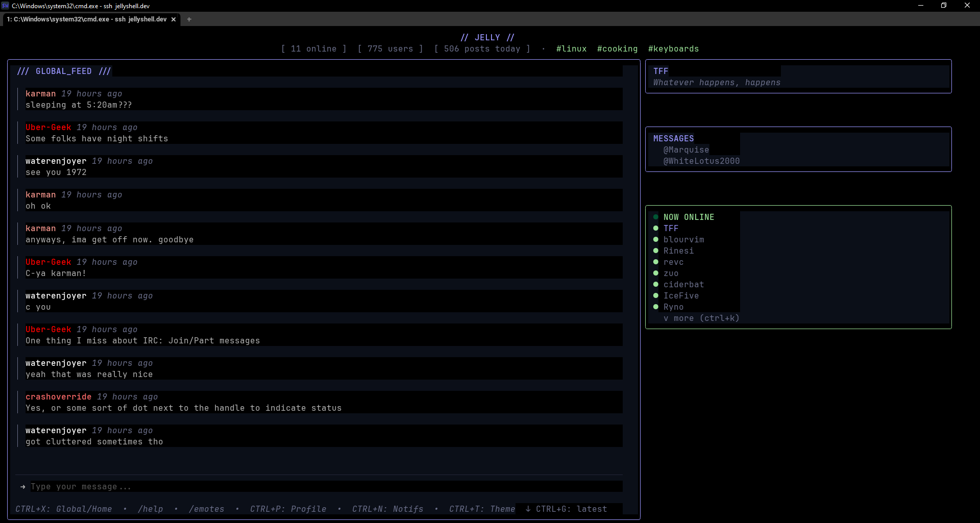Click the green NOW ONLINE bullet icon
The height and width of the screenshot is (523, 980).
coord(655,217)
